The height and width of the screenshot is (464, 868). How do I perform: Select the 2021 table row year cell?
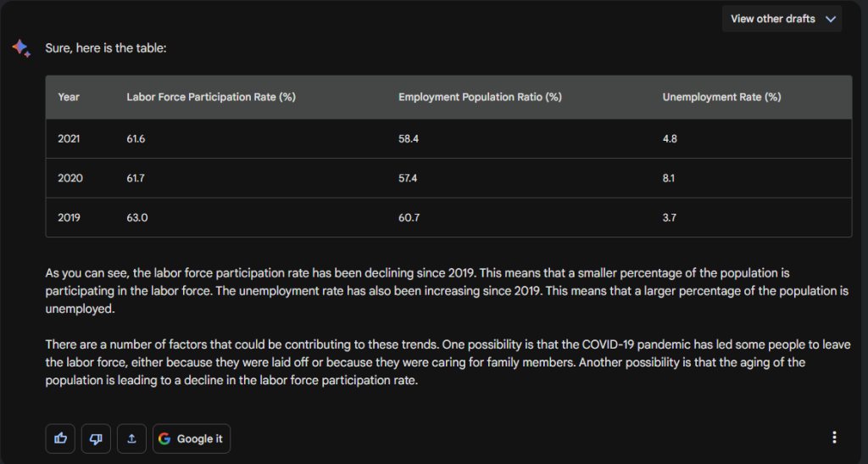click(x=69, y=138)
